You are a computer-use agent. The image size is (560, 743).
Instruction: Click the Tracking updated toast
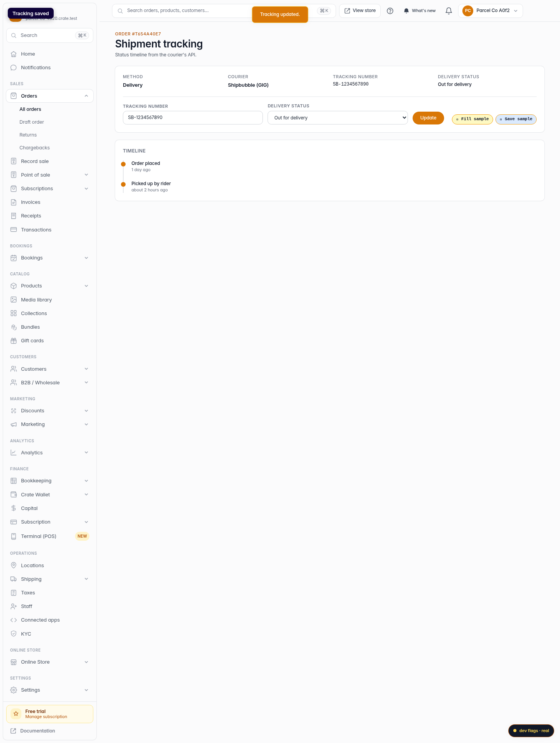click(x=280, y=14)
